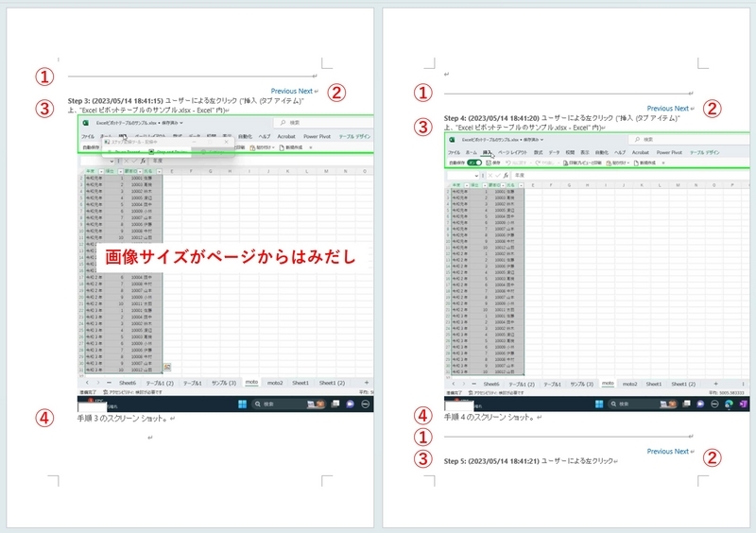Click the Previous link above Step 3
Viewport: 756px width, 533px height.
pyautogui.click(x=283, y=91)
